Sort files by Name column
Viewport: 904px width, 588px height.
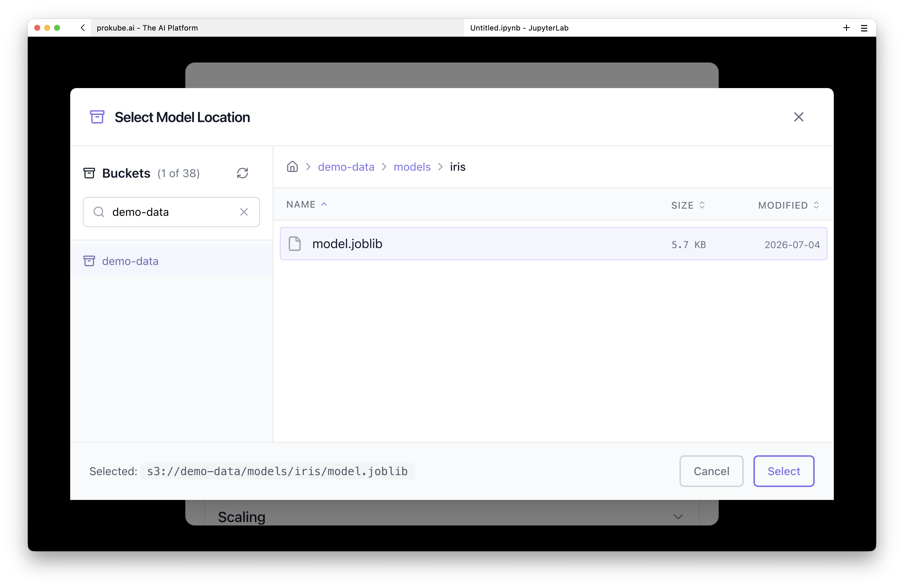307,204
